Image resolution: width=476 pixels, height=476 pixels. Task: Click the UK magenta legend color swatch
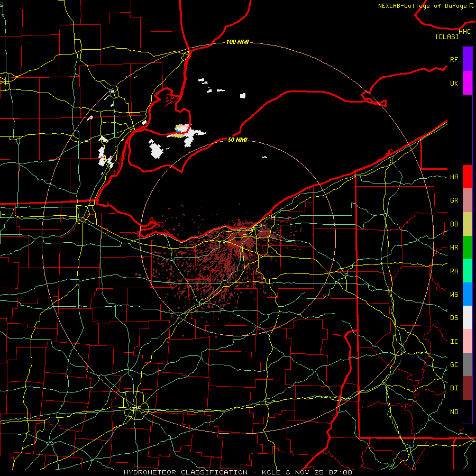(467, 83)
